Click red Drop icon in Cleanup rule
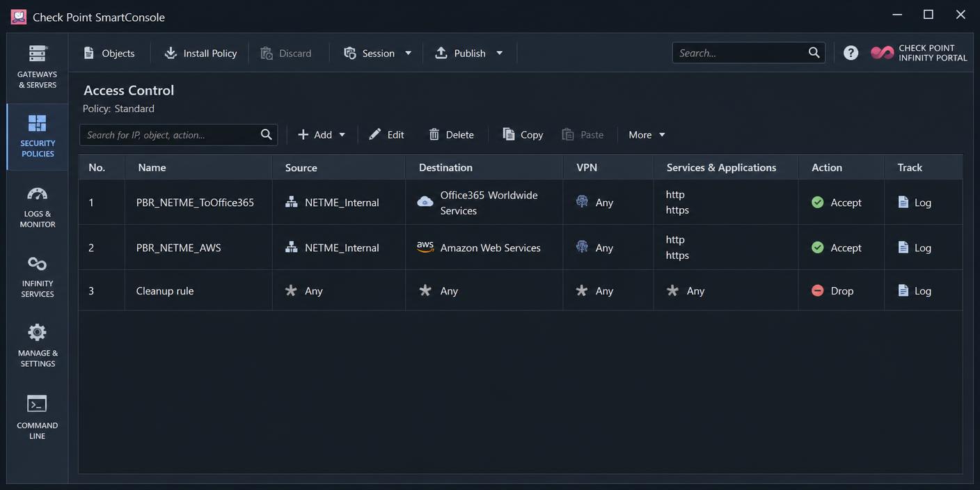This screenshot has width=980, height=490. [x=818, y=290]
